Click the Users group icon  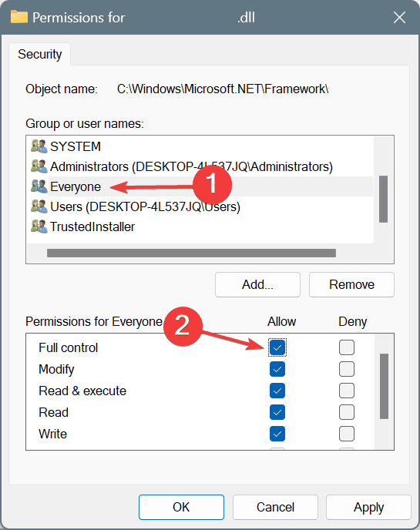[39, 206]
